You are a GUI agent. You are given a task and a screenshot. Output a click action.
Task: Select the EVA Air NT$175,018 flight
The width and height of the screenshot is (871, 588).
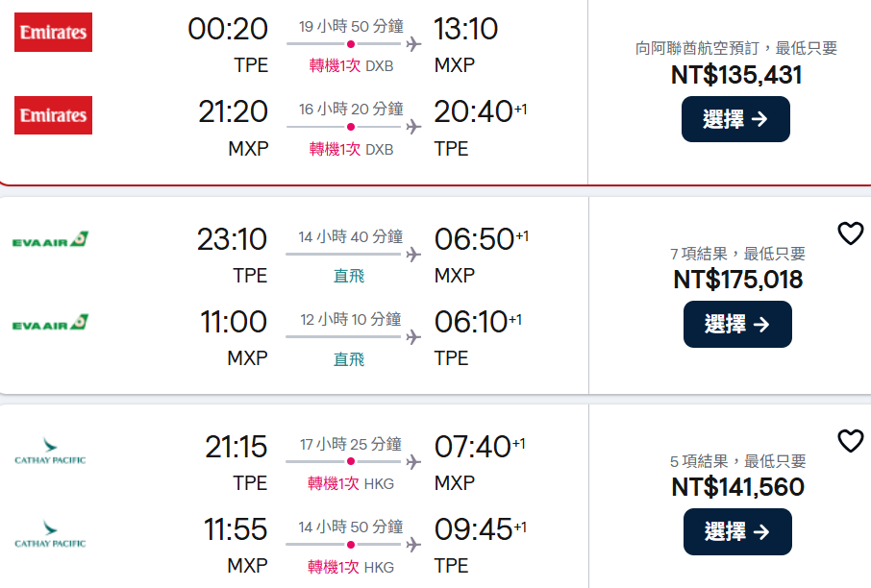pos(737,324)
